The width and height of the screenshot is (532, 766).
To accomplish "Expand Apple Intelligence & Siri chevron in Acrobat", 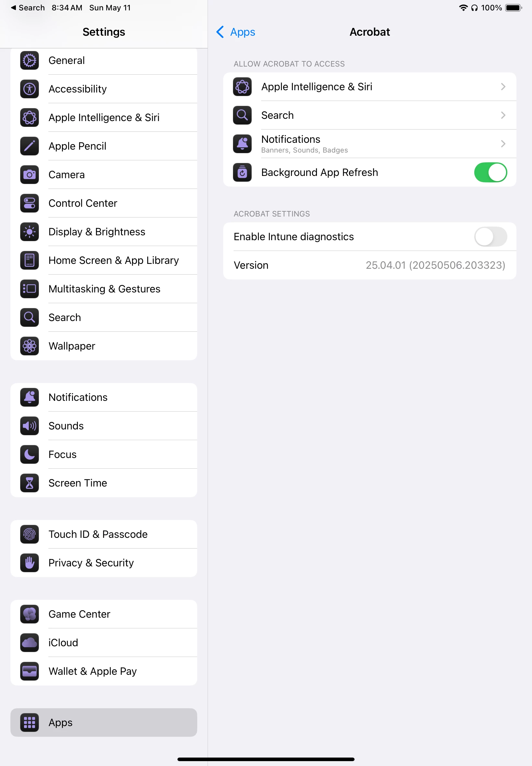I will point(503,87).
